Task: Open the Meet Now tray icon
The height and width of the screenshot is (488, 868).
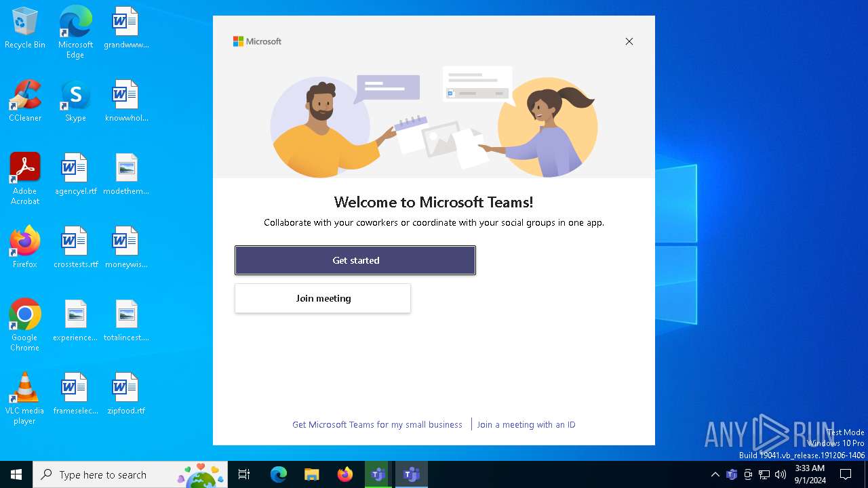Action: 748,474
